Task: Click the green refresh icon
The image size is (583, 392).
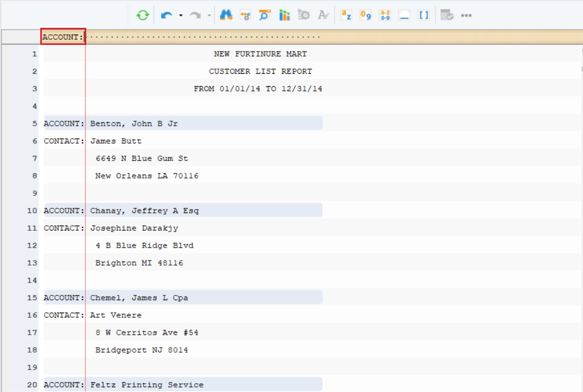Action: tap(143, 15)
